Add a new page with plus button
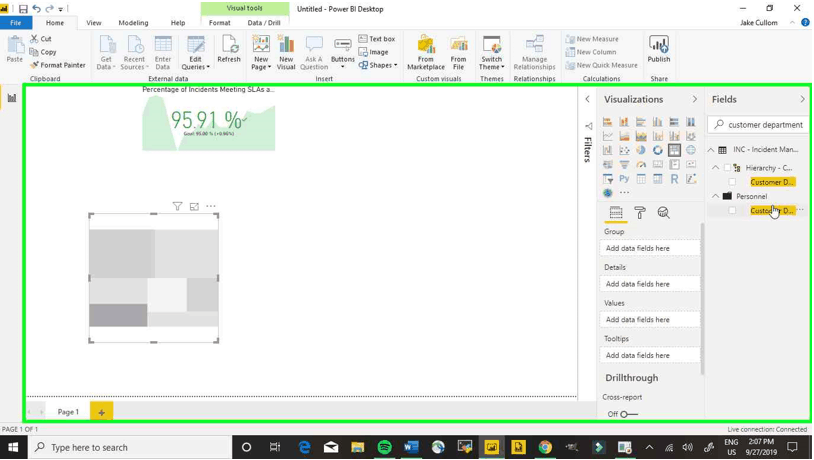Screen dimensions: 814x460 pos(101,412)
